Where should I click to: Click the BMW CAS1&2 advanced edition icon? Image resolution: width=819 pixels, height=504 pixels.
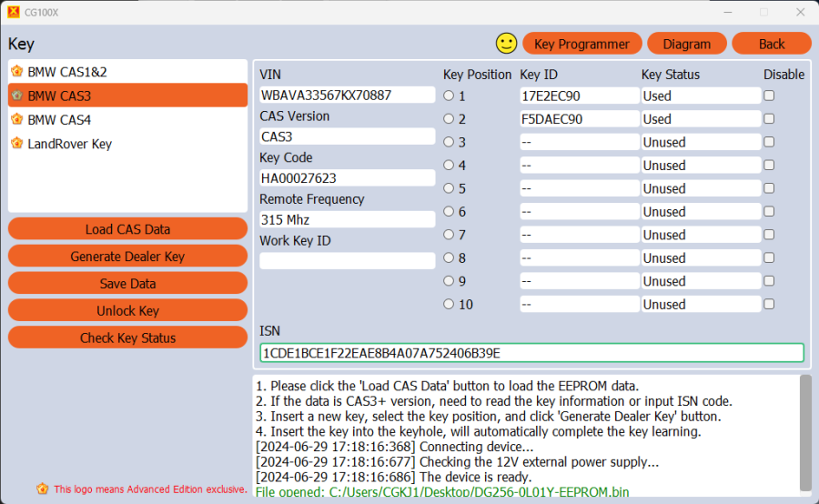pyautogui.click(x=16, y=72)
